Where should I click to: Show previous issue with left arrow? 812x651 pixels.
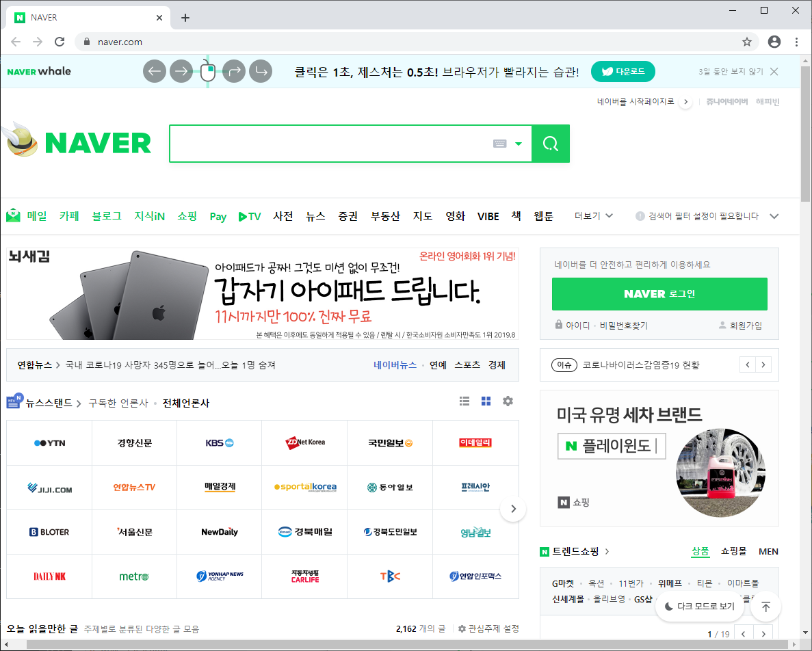click(747, 365)
